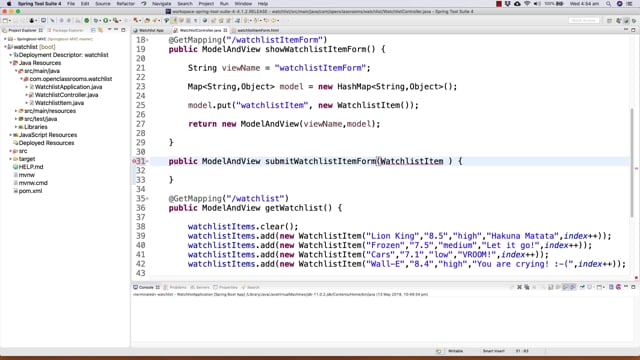
Task: Collapse the Java Resources node
Action: click(x=11, y=63)
